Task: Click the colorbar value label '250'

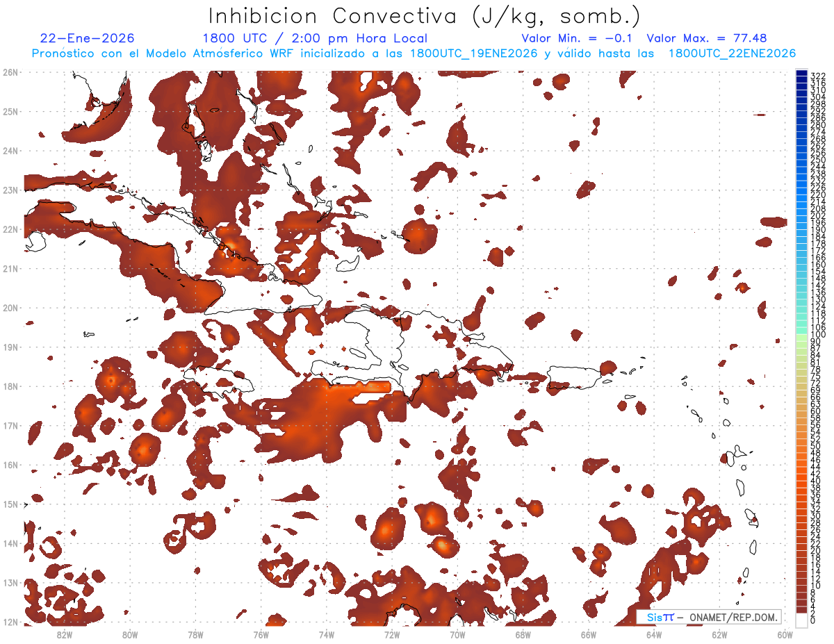Action: (x=818, y=160)
